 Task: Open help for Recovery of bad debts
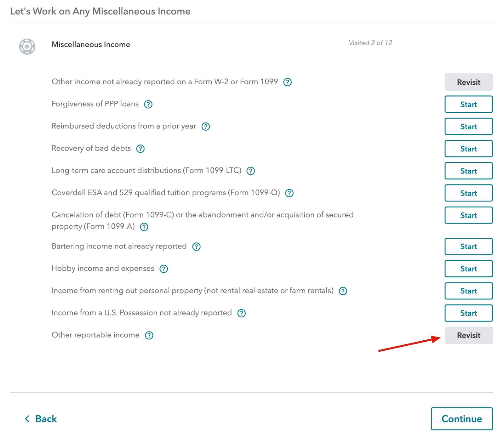[140, 149]
